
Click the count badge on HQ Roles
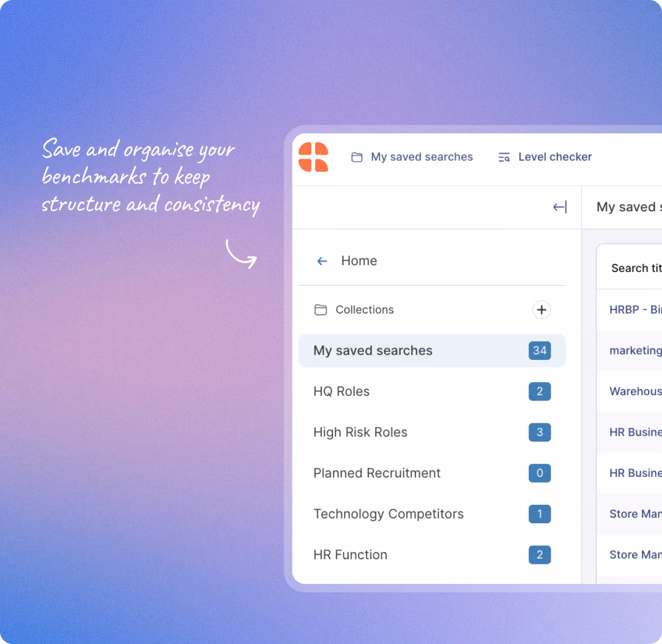(540, 392)
